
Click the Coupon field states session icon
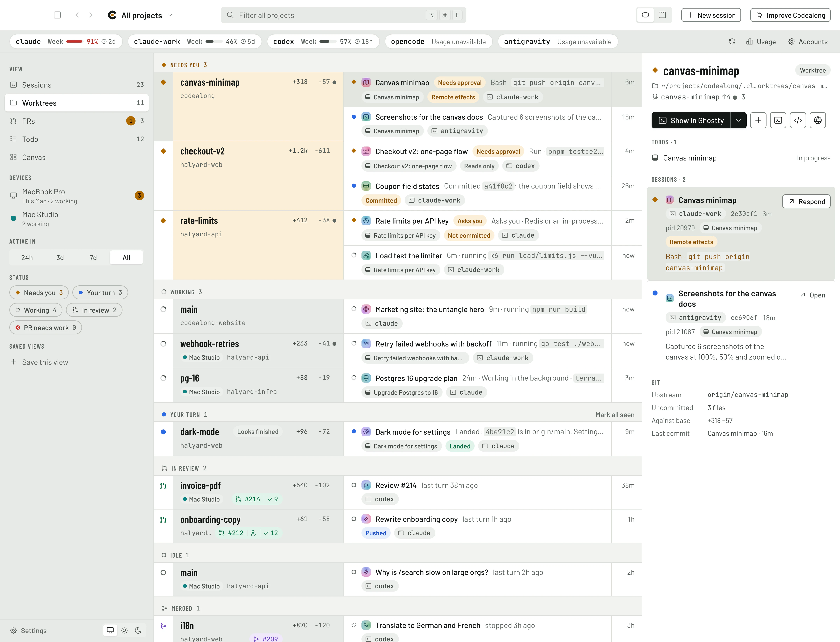click(x=366, y=186)
